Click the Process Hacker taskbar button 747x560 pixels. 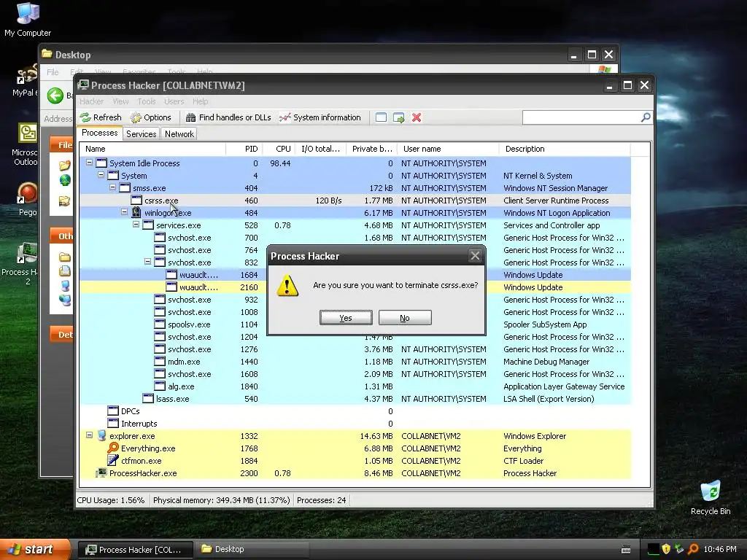pyautogui.click(x=136, y=549)
